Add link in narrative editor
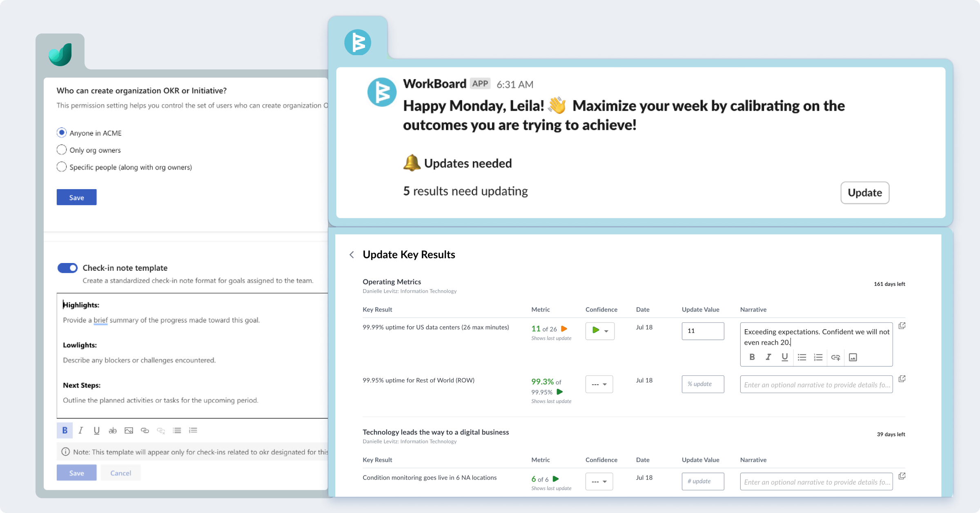980x513 pixels. pyautogui.click(x=835, y=357)
